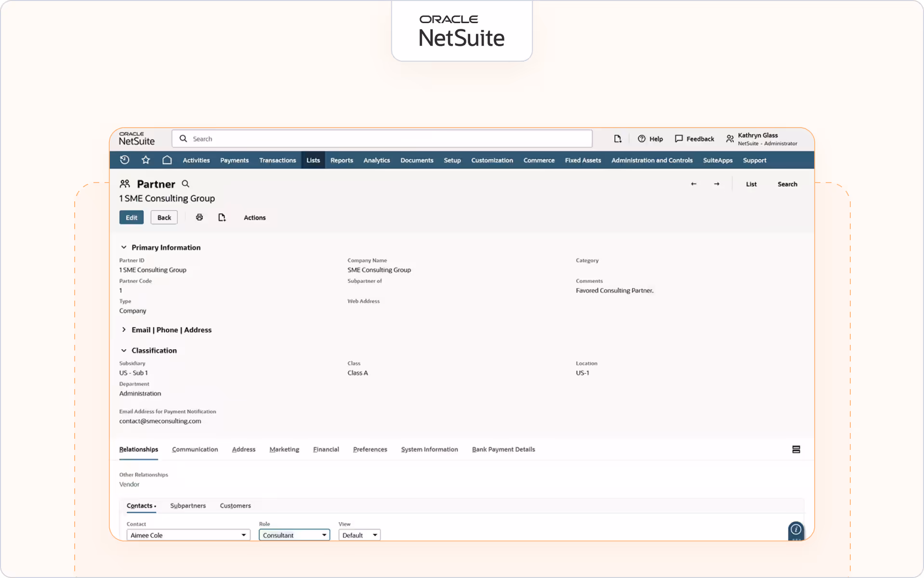Open the Transactions menu
924x578 pixels.
(x=277, y=160)
